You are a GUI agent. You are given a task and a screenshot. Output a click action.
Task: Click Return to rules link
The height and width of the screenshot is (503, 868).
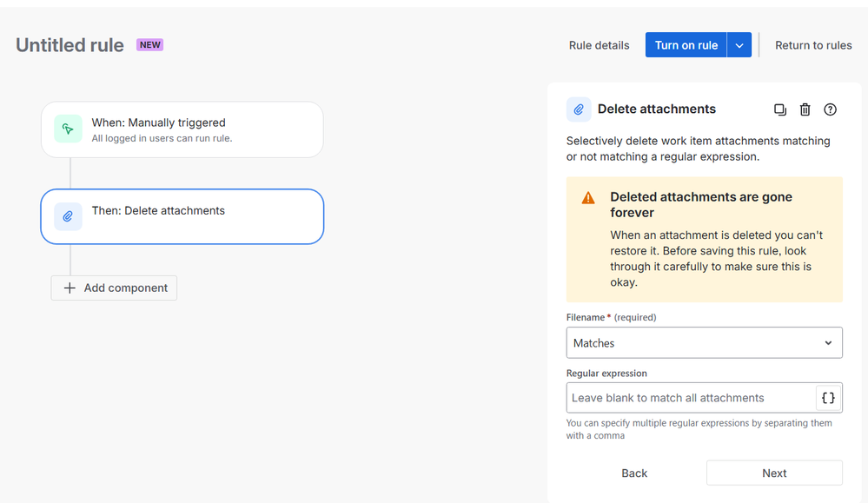[813, 45]
